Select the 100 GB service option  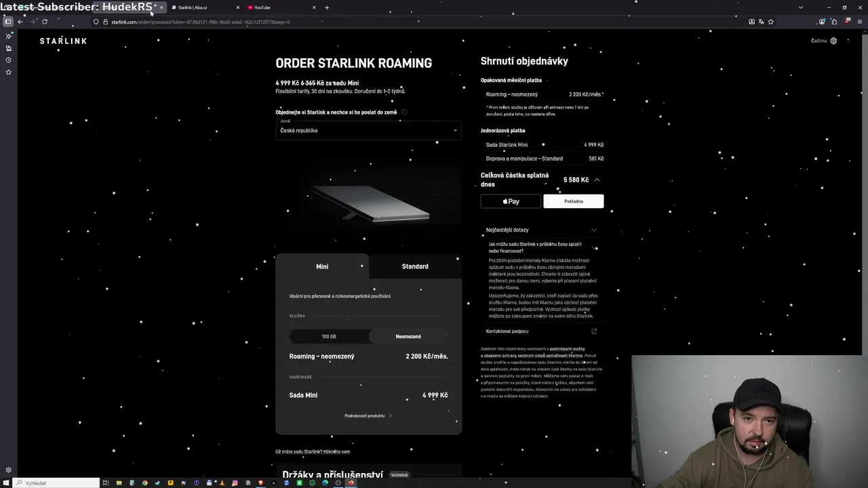pyautogui.click(x=329, y=336)
